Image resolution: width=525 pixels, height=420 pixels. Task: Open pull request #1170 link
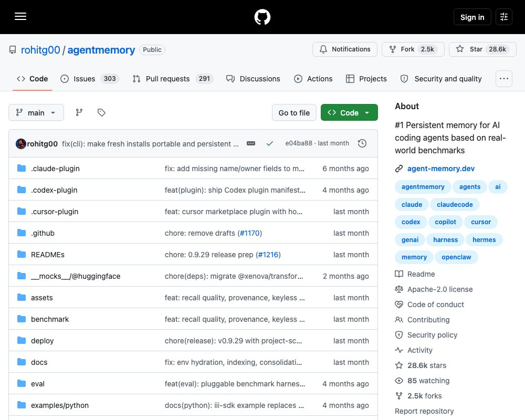pos(250,233)
